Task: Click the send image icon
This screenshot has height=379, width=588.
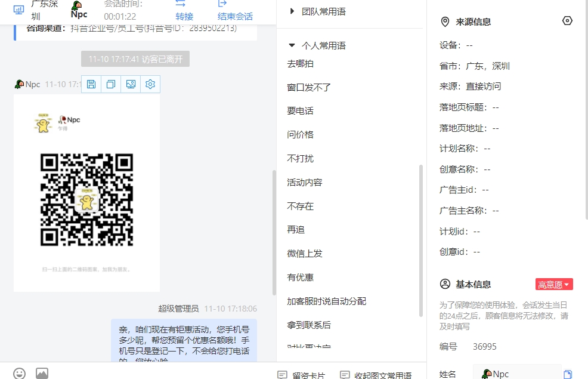Action: coord(42,373)
